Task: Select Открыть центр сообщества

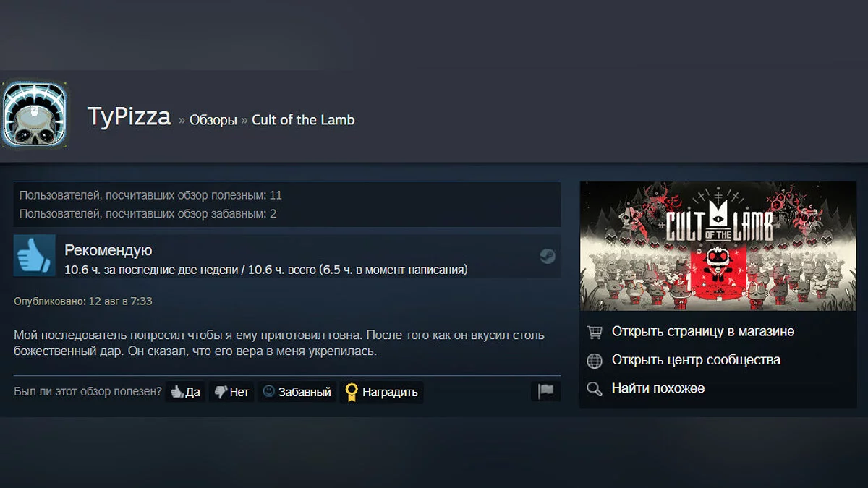Action: 696,359
